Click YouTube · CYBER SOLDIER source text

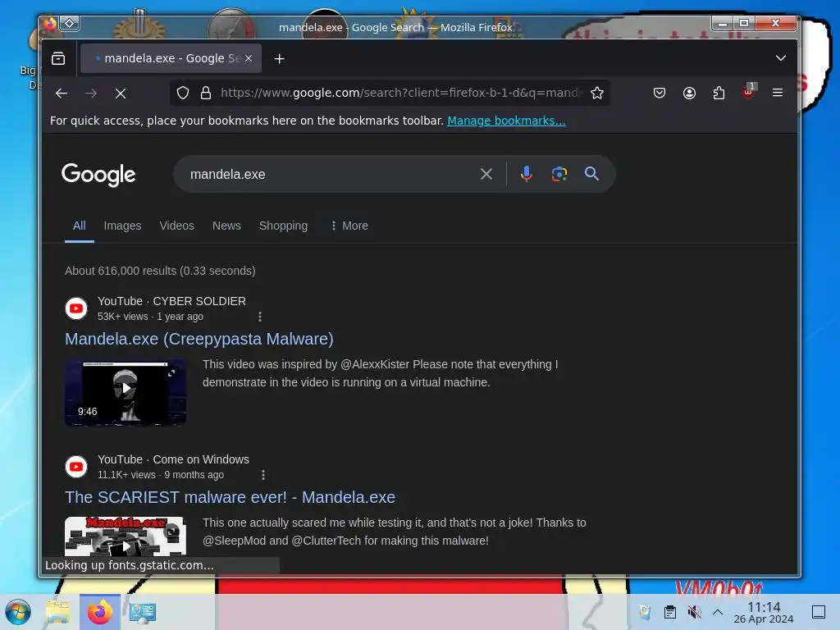click(x=171, y=301)
